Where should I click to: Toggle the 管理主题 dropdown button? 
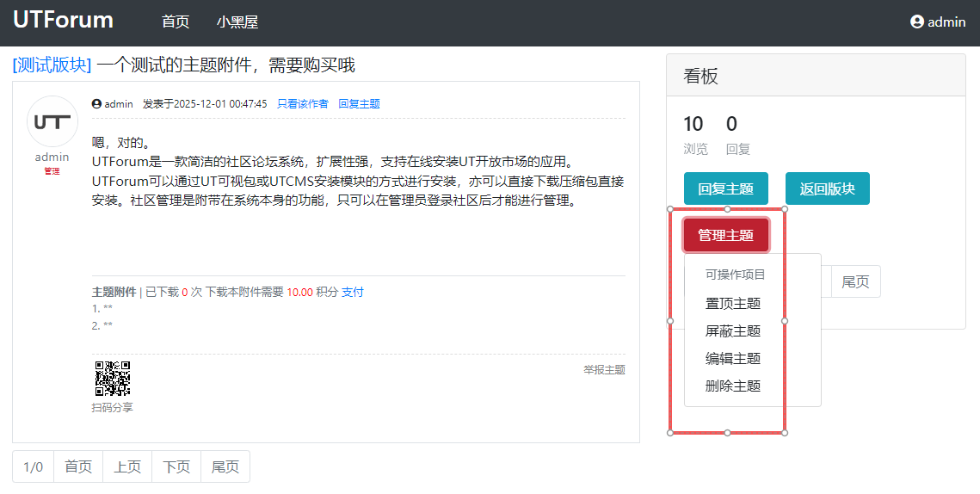coord(725,235)
